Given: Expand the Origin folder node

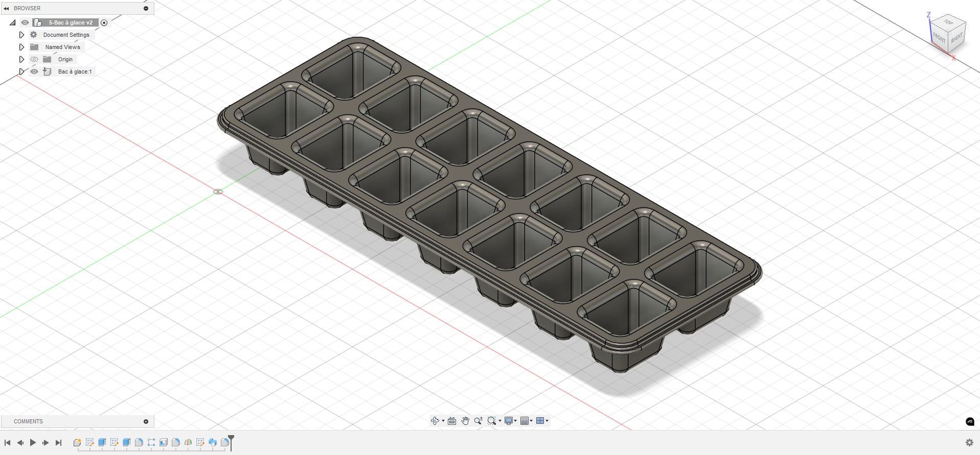Looking at the screenshot, I should [21, 59].
